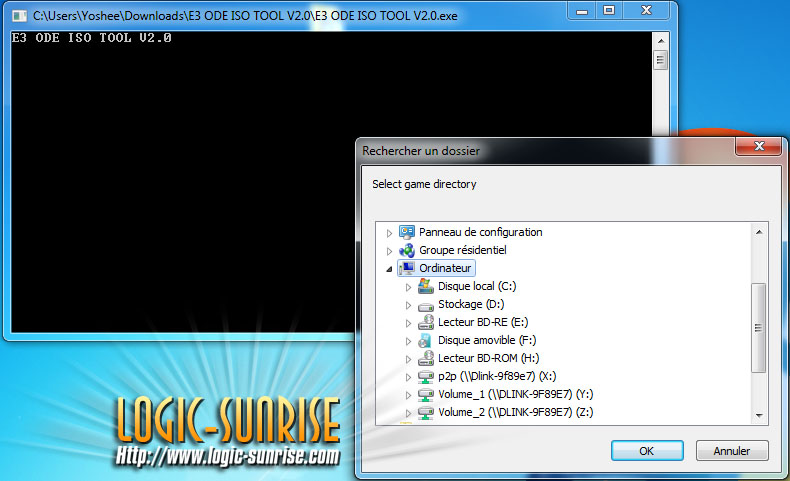
Task: Expand the Volume_2 (Z:) node
Action: click(408, 413)
